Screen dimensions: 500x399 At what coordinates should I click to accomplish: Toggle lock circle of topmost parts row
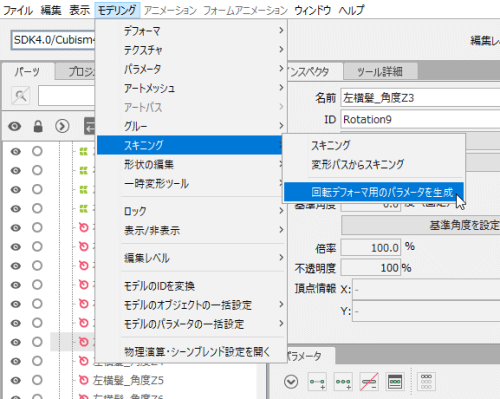pyautogui.click(x=37, y=152)
